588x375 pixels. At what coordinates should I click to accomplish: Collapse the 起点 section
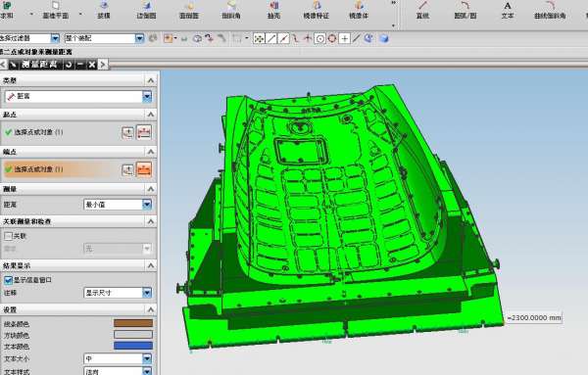(150, 115)
